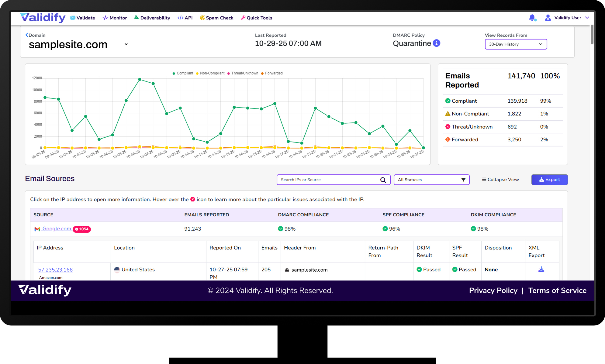
Task: Click the search magnifier icon
Action: (x=383, y=180)
